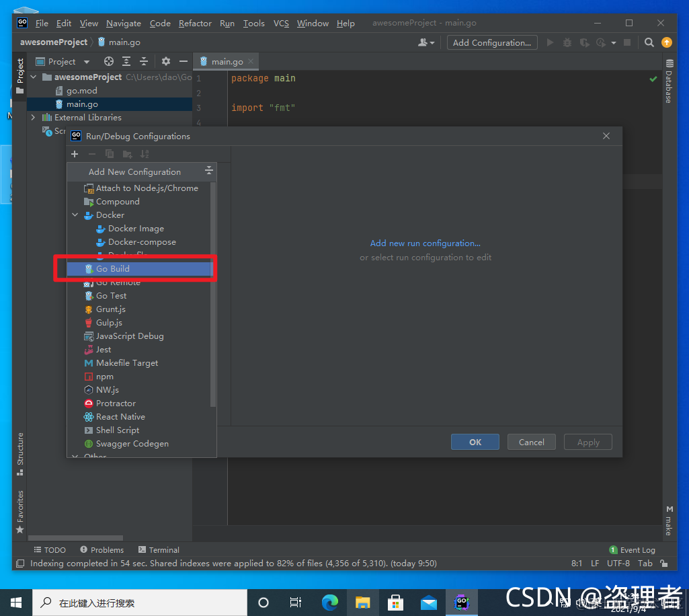Viewport: 689px width, 616px height.
Task: Click the Apply button in dialog
Action: pos(588,442)
